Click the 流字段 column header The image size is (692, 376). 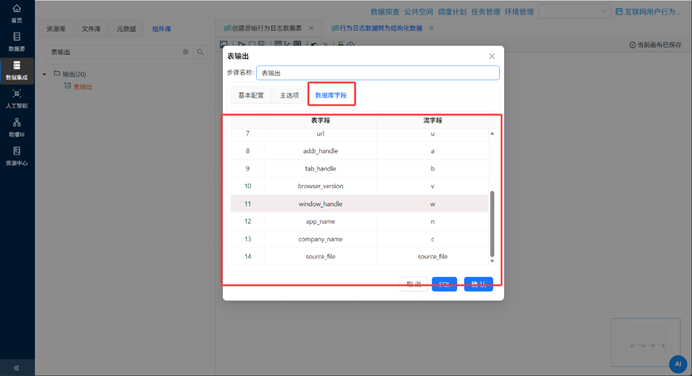[432, 120]
